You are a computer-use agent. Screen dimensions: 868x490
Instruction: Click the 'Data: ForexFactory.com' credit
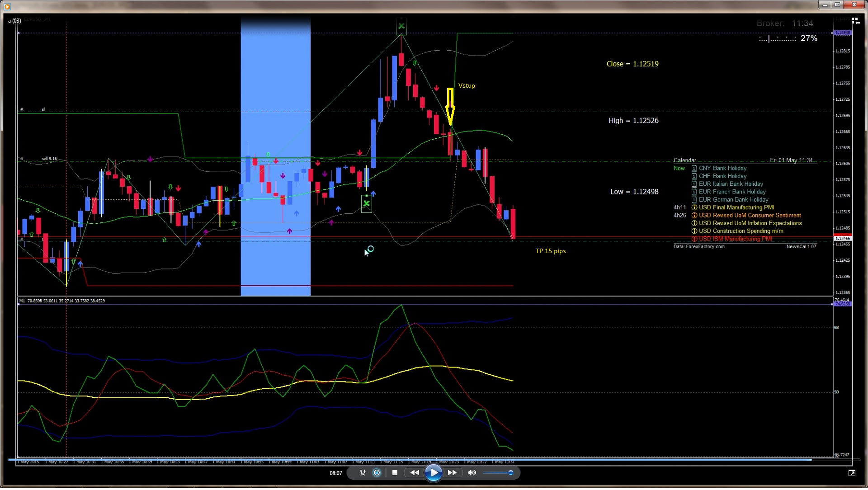pos(699,247)
